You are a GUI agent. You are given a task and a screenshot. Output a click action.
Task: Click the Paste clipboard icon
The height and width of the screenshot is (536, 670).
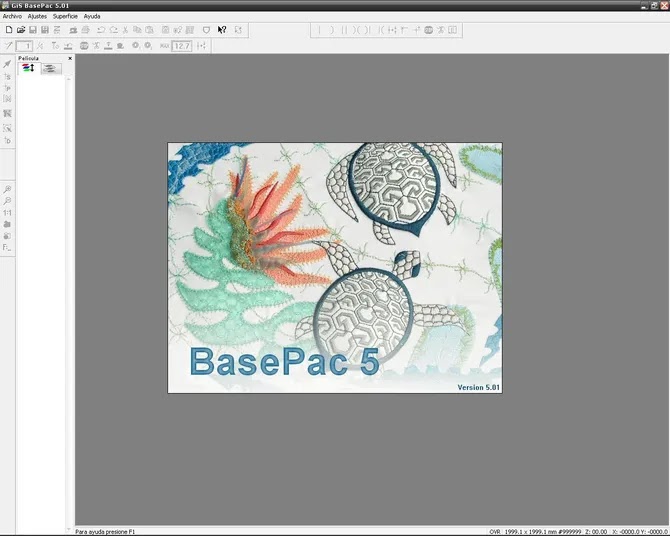(149, 30)
